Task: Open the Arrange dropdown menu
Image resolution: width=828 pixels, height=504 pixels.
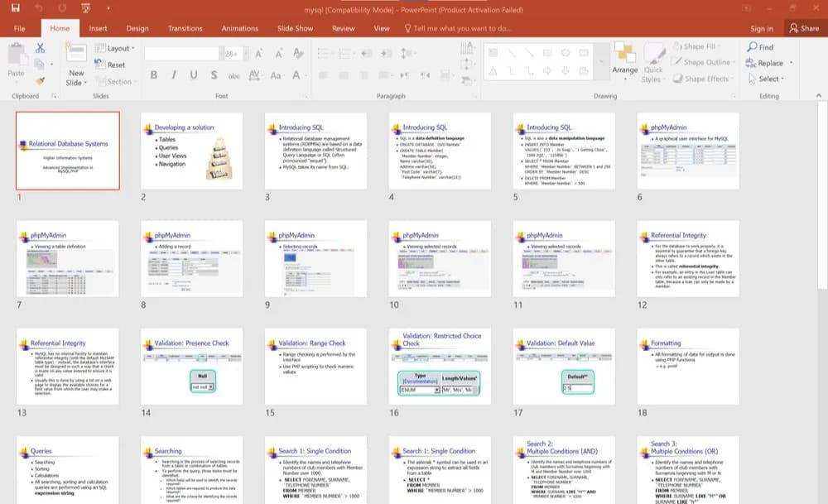Action: (624, 62)
